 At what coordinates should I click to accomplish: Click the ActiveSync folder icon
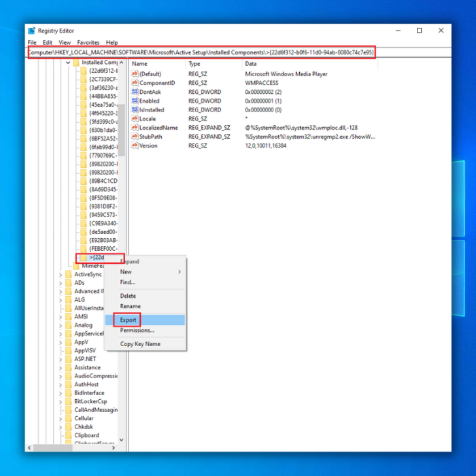pyautogui.click(x=69, y=275)
